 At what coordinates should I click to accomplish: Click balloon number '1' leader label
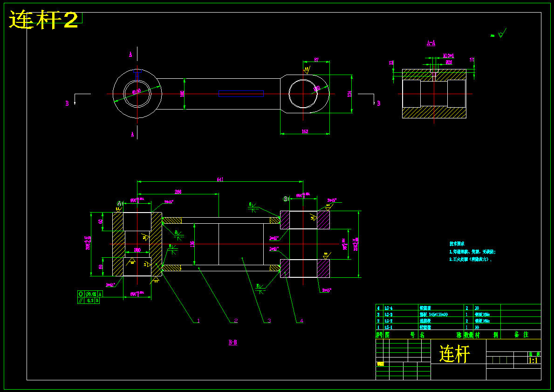point(198,321)
